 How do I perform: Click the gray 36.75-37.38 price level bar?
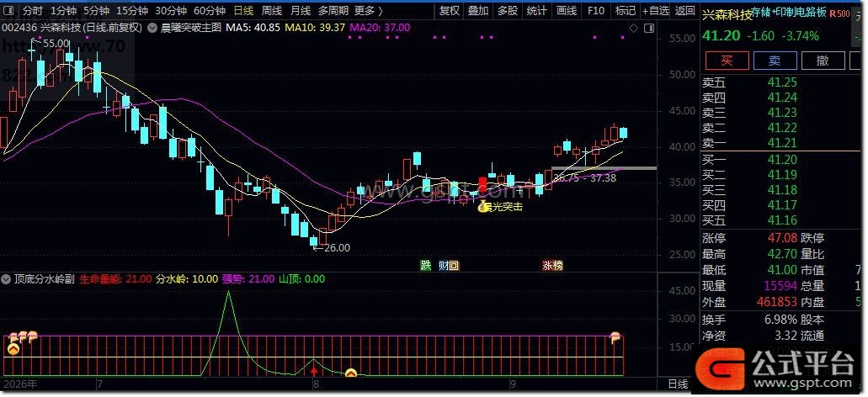pyautogui.click(x=604, y=168)
